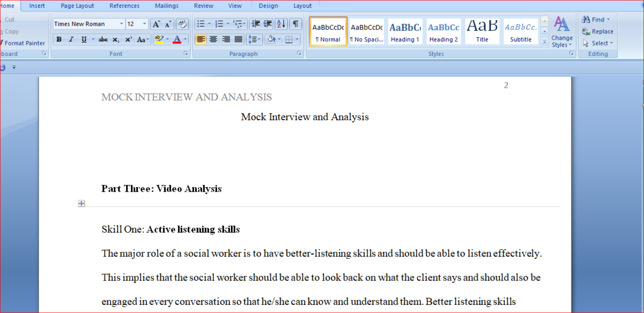The width and height of the screenshot is (644, 313).
Task: Select Center alignment
Action: (x=213, y=39)
